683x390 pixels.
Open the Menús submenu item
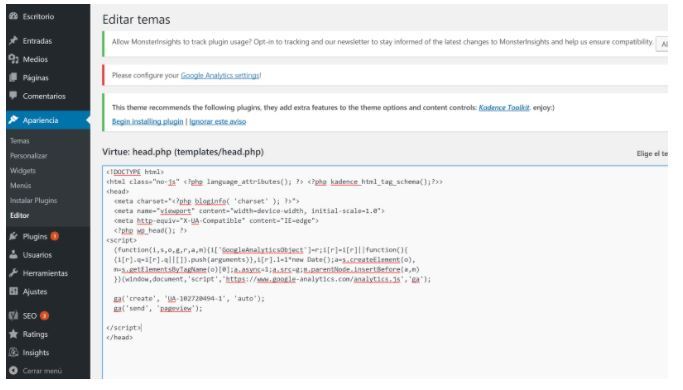point(20,185)
